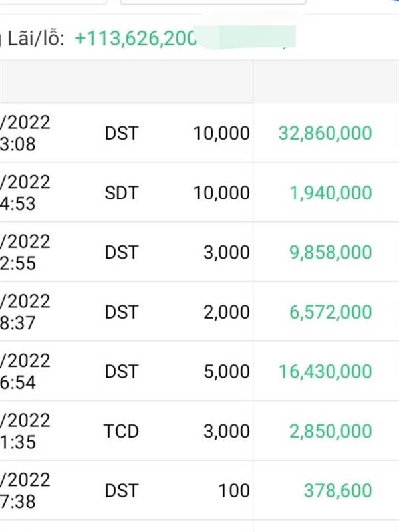Image resolution: width=399 pixels, height=532 pixels.
Task: Select the quantity 100 cell for DST
Action: point(234,491)
